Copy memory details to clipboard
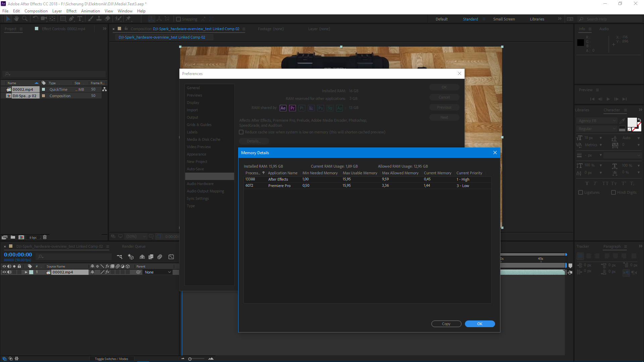 446,323
